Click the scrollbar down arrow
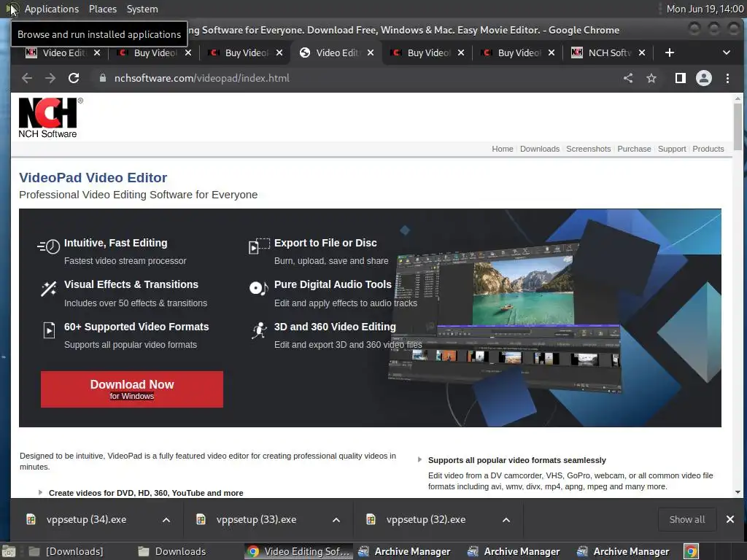 coord(738,492)
